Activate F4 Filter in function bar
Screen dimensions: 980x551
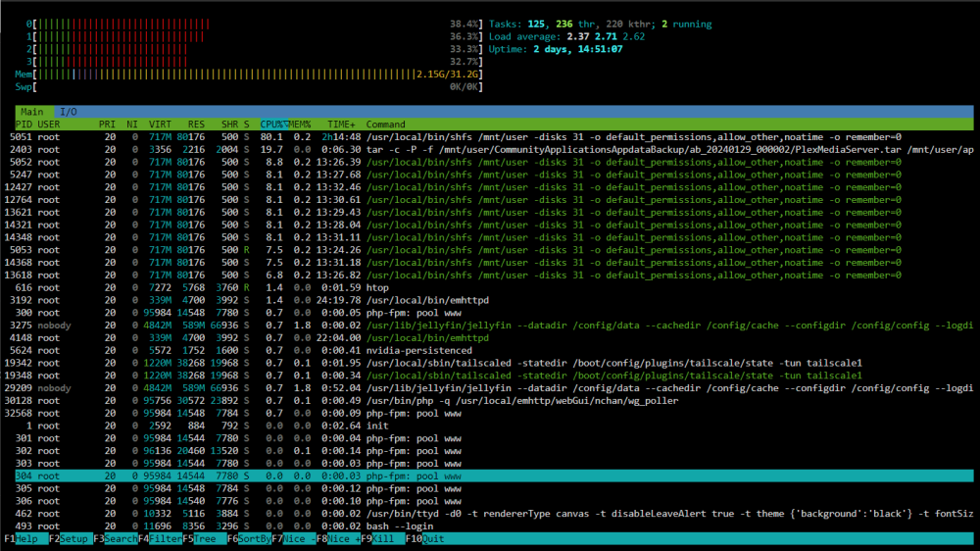(x=160, y=538)
